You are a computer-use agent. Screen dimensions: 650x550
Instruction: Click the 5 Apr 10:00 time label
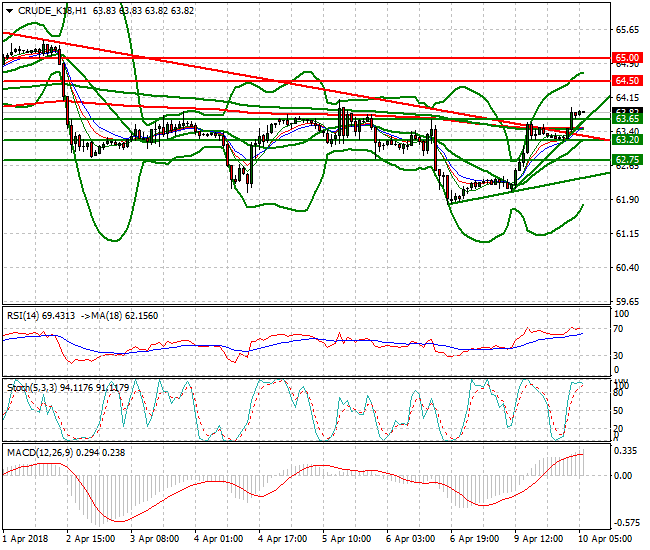347,539
